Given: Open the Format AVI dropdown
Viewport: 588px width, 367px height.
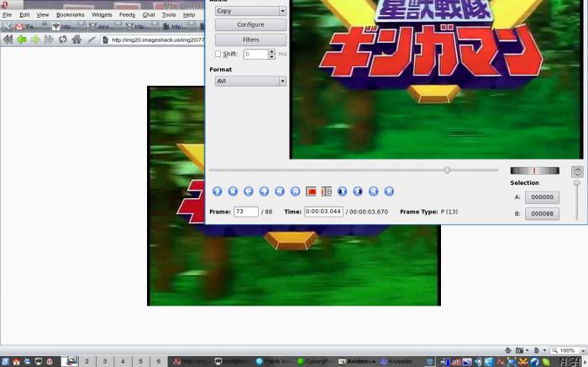Looking at the screenshot, I should pyautogui.click(x=251, y=81).
